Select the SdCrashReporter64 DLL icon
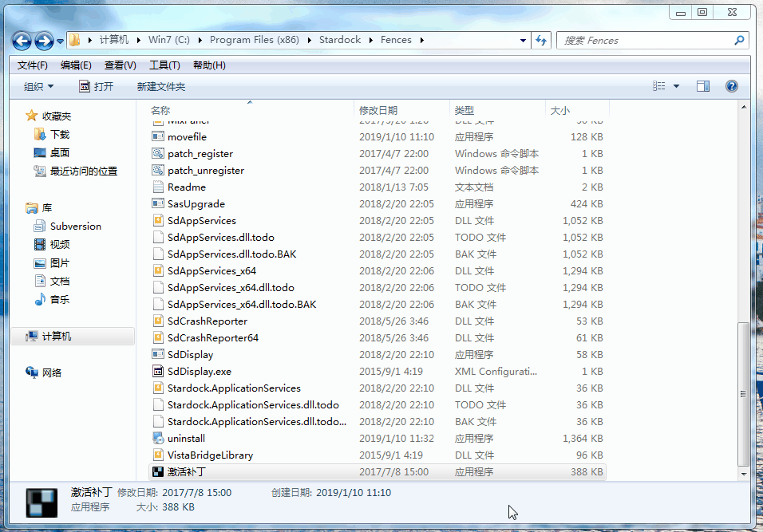This screenshot has height=532, width=763. tap(158, 338)
